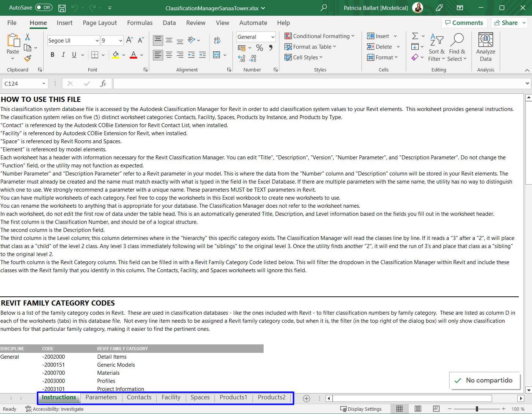Decrease decimal places

(x=253, y=59)
